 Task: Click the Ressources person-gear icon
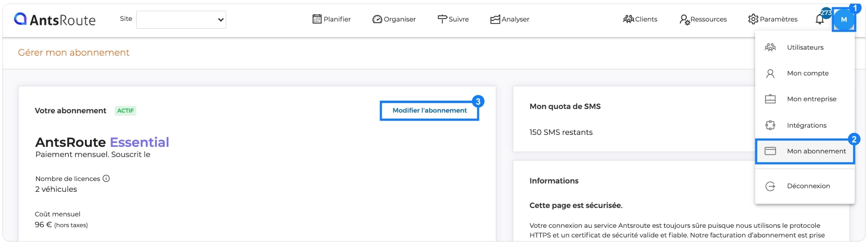click(x=685, y=19)
